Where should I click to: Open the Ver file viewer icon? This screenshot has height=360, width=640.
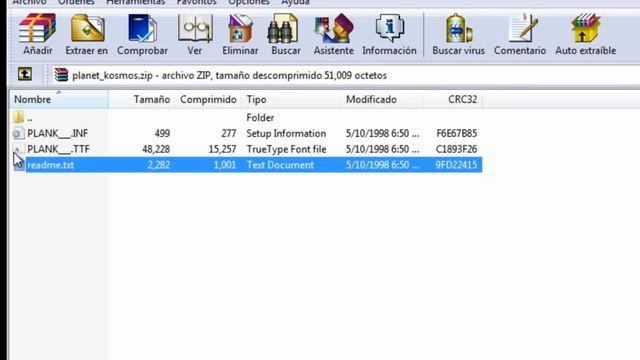coord(195,29)
